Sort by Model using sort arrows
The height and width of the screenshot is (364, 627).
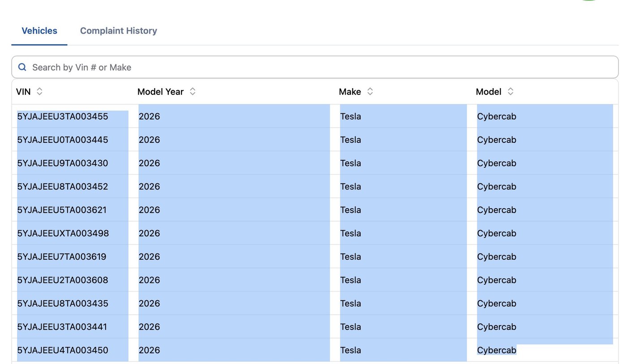coord(510,91)
